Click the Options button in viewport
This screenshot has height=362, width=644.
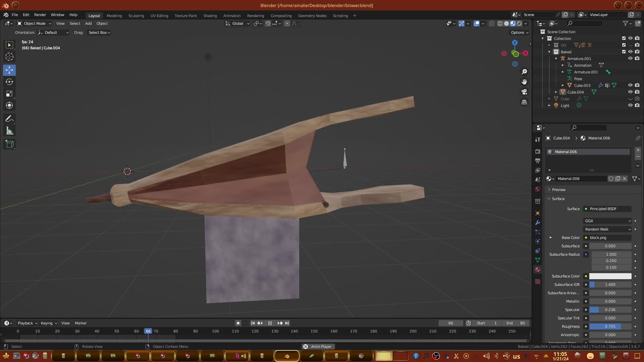(x=519, y=33)
